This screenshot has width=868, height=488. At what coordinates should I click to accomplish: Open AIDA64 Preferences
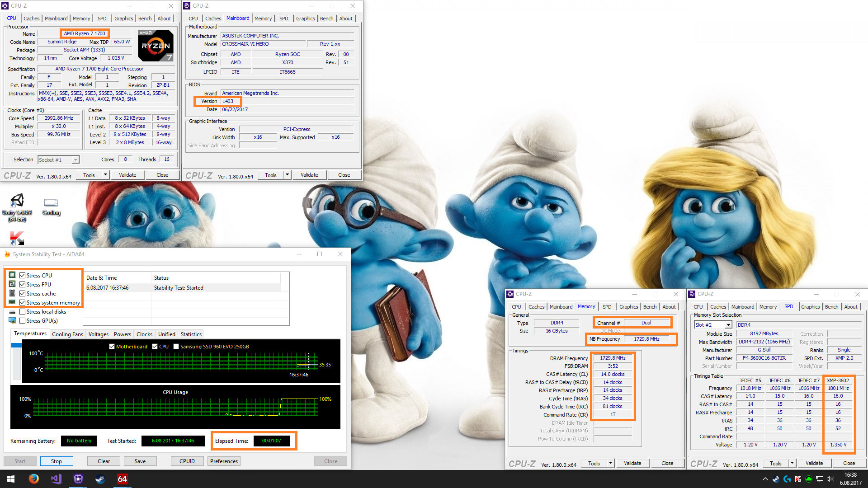point(224,461)
